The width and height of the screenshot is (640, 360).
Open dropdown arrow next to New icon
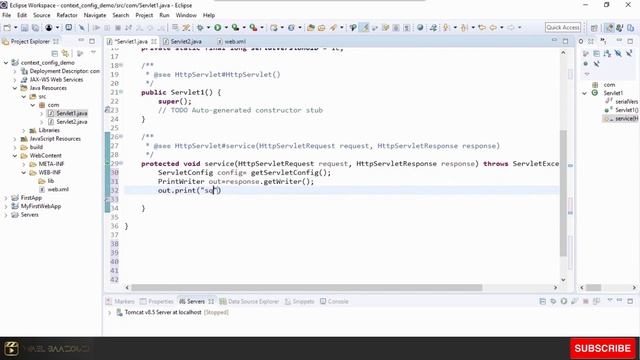click(16, 27)
